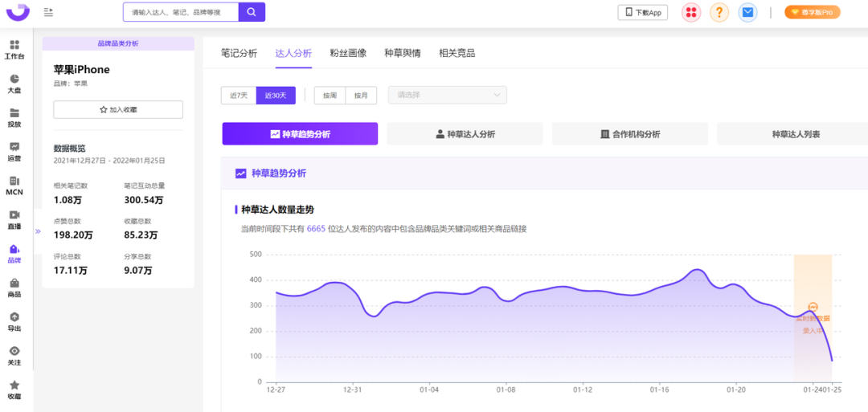The width and height of the screenshot is (868, 412).
Task: Open 投放 folder in the sidebar
Action: [x=14, y=118]
